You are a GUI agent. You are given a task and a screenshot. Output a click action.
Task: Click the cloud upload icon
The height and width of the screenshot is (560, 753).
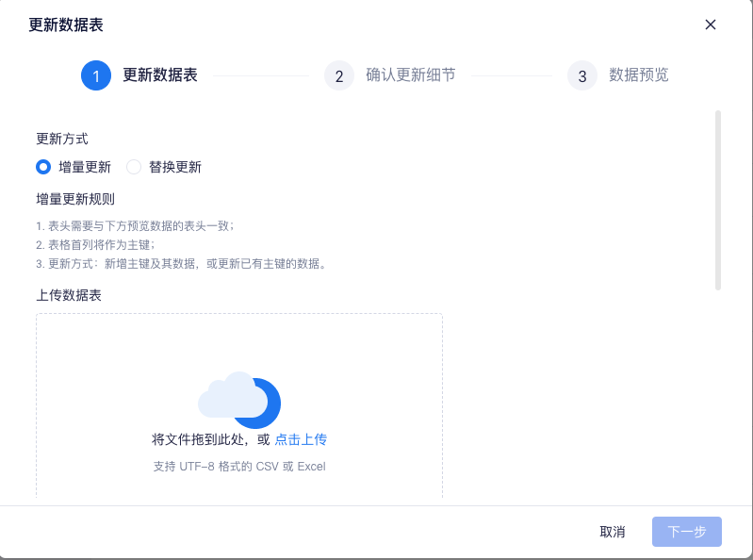pyautogui.click(x=239, y=400)
